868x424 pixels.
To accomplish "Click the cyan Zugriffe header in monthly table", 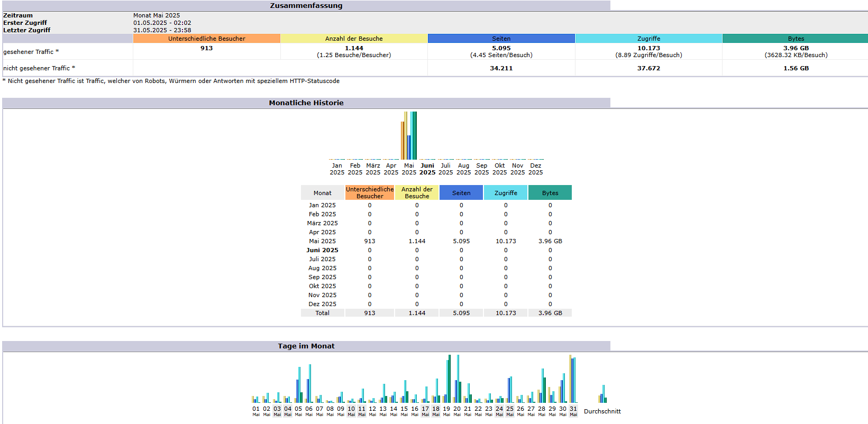I will coord(506,193).
